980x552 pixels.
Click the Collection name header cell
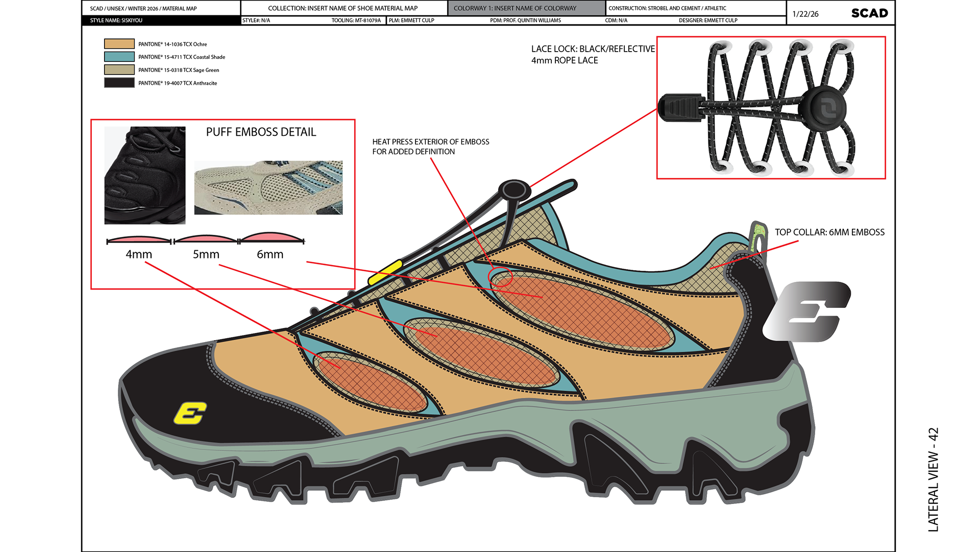[343, 8]
